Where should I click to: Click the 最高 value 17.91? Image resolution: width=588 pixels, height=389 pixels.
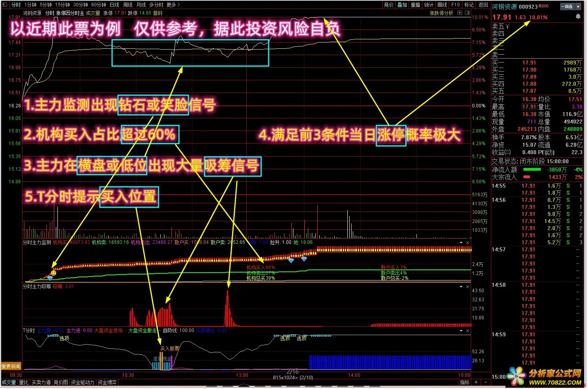529,107
